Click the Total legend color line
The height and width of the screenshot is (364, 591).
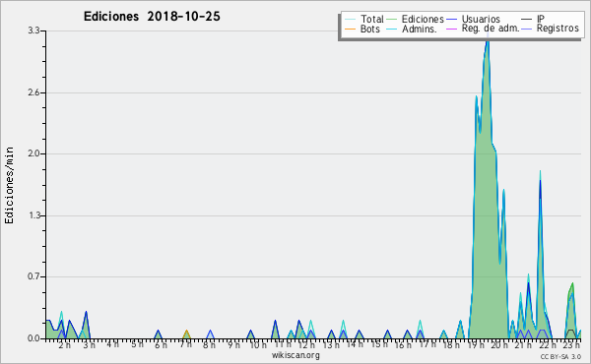tap(350, 20)
